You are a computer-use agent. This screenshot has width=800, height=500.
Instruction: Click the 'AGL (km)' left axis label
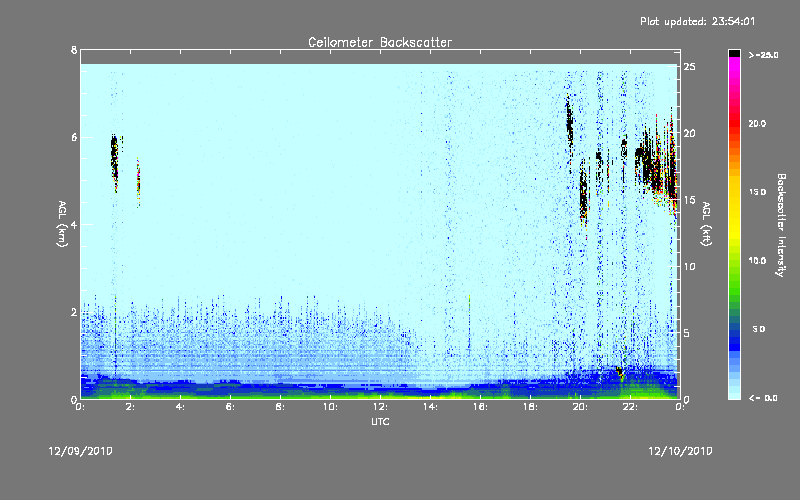pos(62,224)
